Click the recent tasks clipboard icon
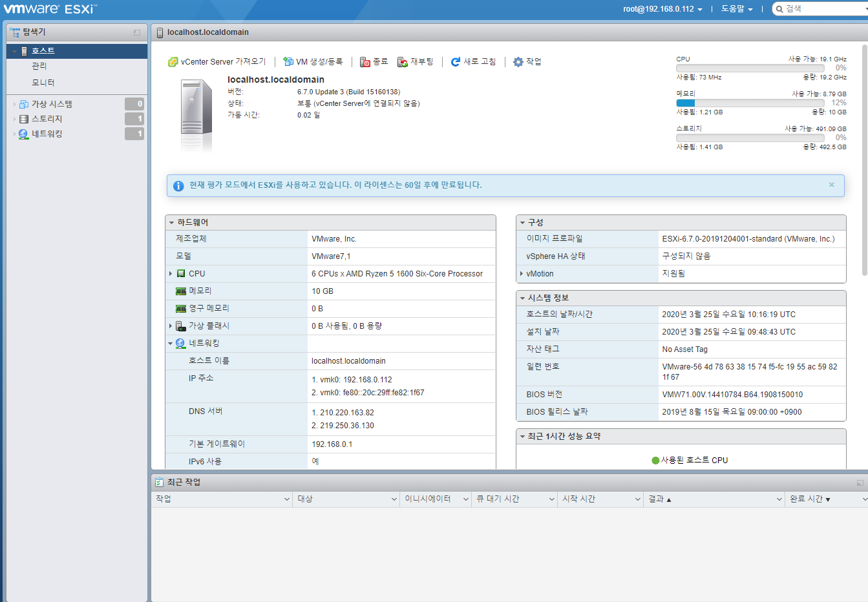 click(x=159, y=482)
